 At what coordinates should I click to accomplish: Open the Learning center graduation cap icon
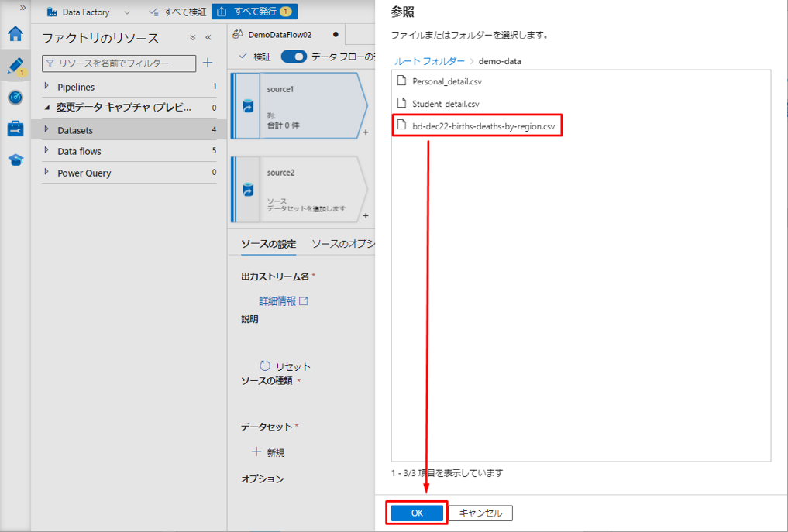(15, 160)
